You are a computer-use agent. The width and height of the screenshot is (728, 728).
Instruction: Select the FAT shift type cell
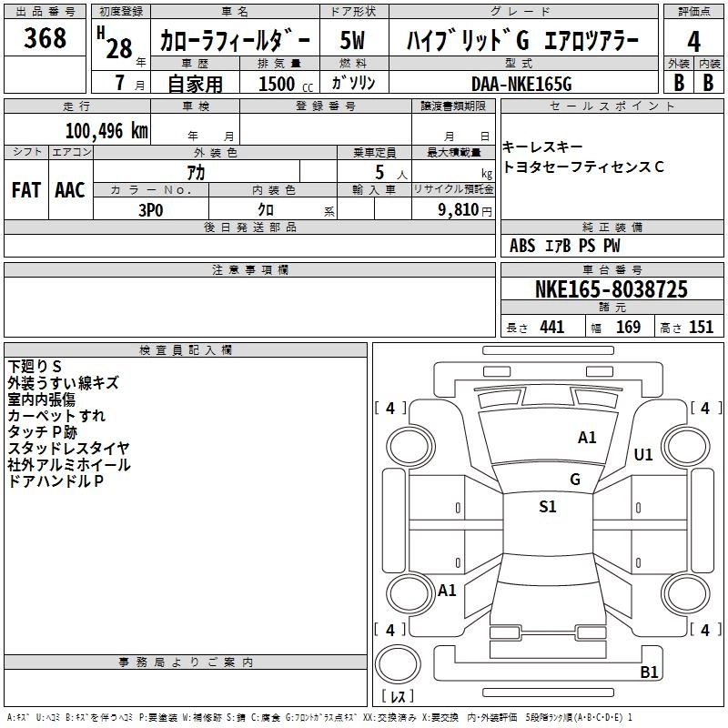[26, 190]
